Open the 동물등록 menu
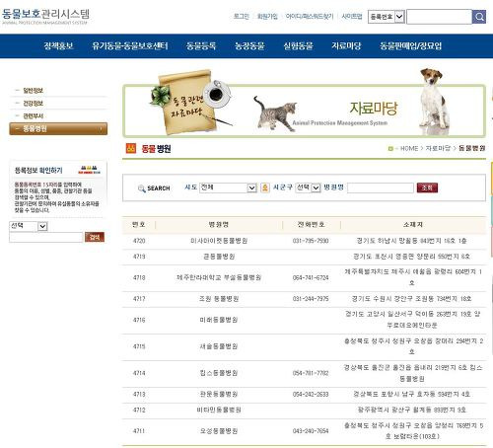493x448 pixels. click(x=201, y=45)
